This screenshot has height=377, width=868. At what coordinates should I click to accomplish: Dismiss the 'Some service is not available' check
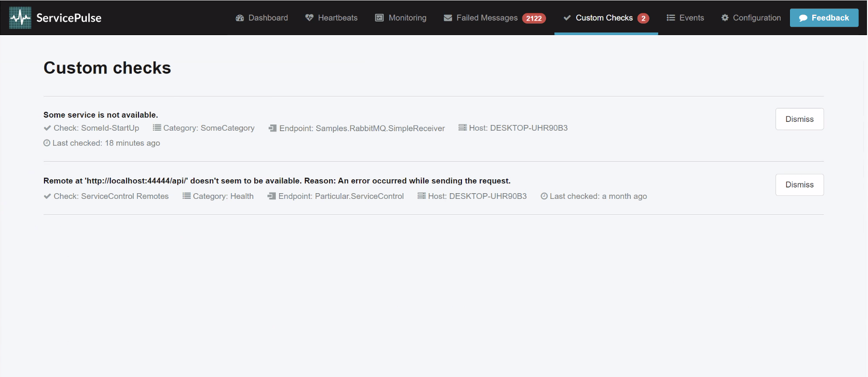pos(799,119)
